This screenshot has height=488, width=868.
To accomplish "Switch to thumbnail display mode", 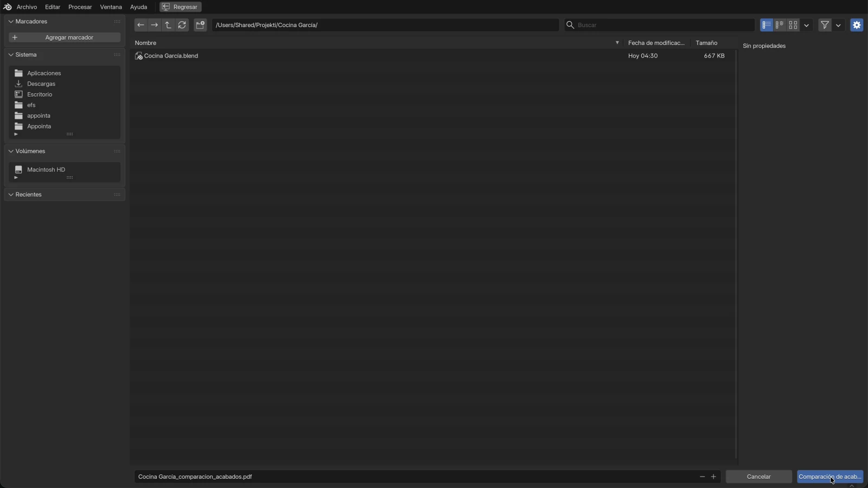I will (x=793, y=25).
